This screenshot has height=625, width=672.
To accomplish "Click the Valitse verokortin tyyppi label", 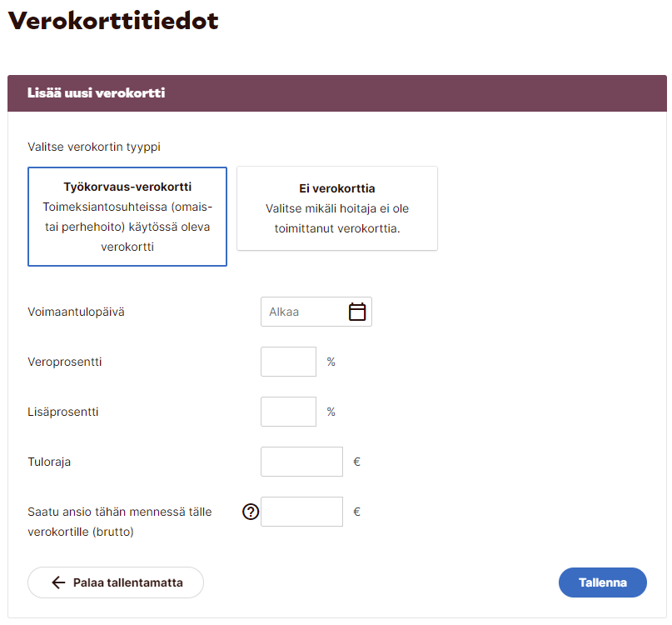I will tap(94, 147).
